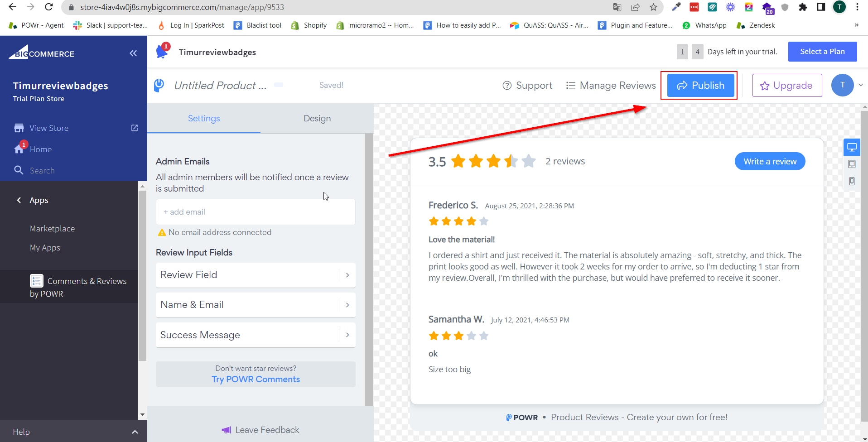Switch to the Design tab
868x442 pixels.
pyautogui.click(x=317, y=119)
